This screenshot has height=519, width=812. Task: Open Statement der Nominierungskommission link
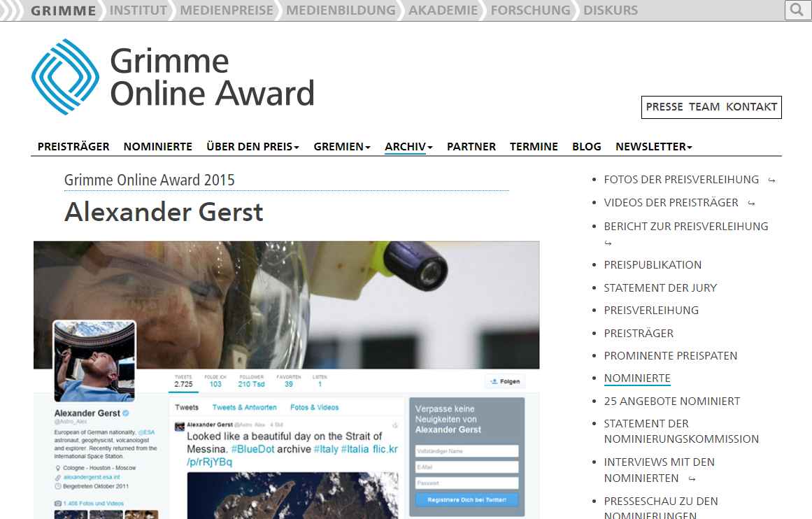[681, 432]
